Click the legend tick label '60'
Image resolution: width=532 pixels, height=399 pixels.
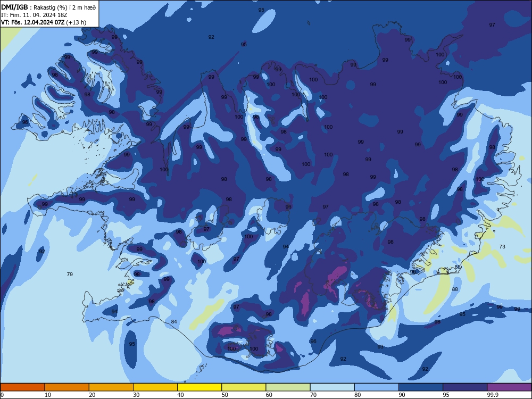[x=269, y=395]
